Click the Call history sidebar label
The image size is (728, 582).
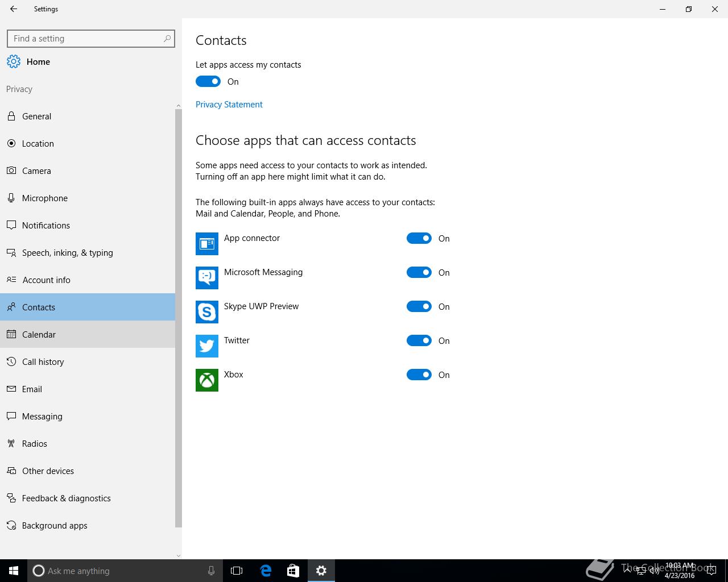(x=43, y=361)
